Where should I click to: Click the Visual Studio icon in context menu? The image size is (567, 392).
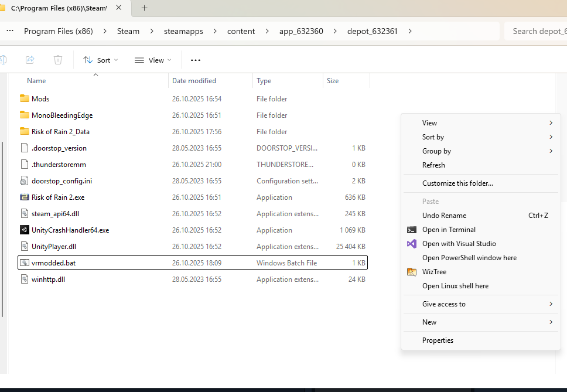coord(412,244)
